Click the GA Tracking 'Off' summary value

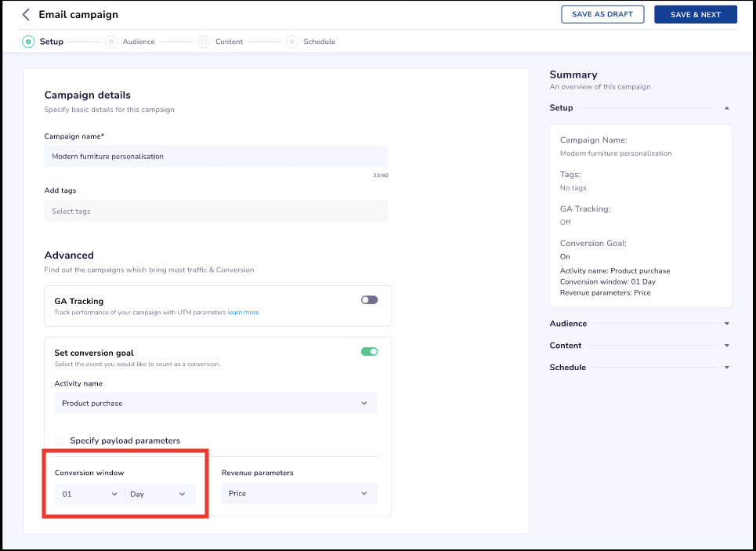coord(566,223)
